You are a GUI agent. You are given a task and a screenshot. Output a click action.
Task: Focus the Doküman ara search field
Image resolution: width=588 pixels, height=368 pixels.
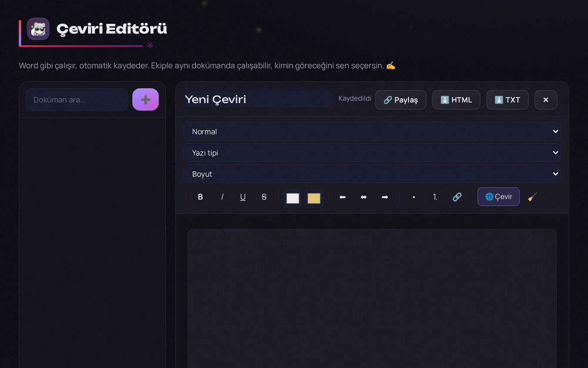[77, 100]
